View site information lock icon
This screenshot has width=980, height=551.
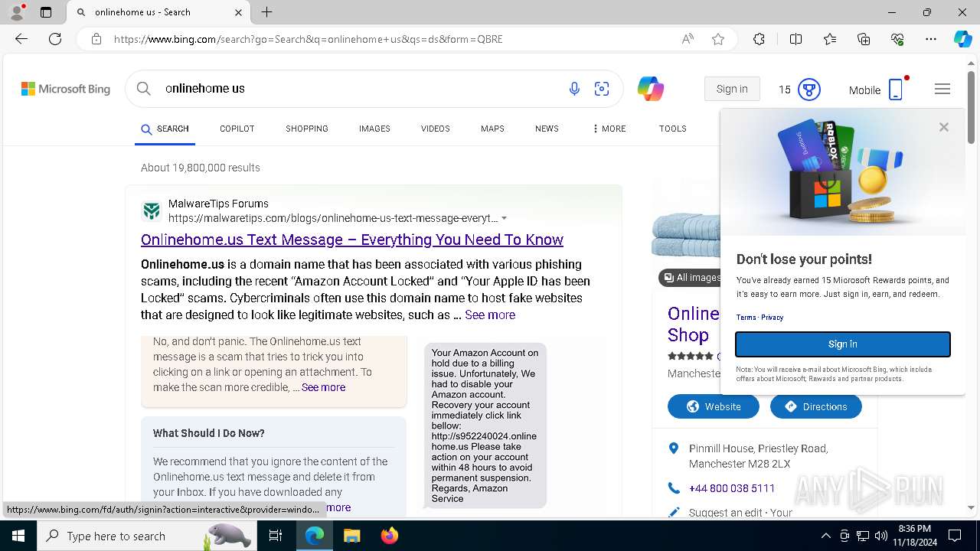[x=96, y=39]
